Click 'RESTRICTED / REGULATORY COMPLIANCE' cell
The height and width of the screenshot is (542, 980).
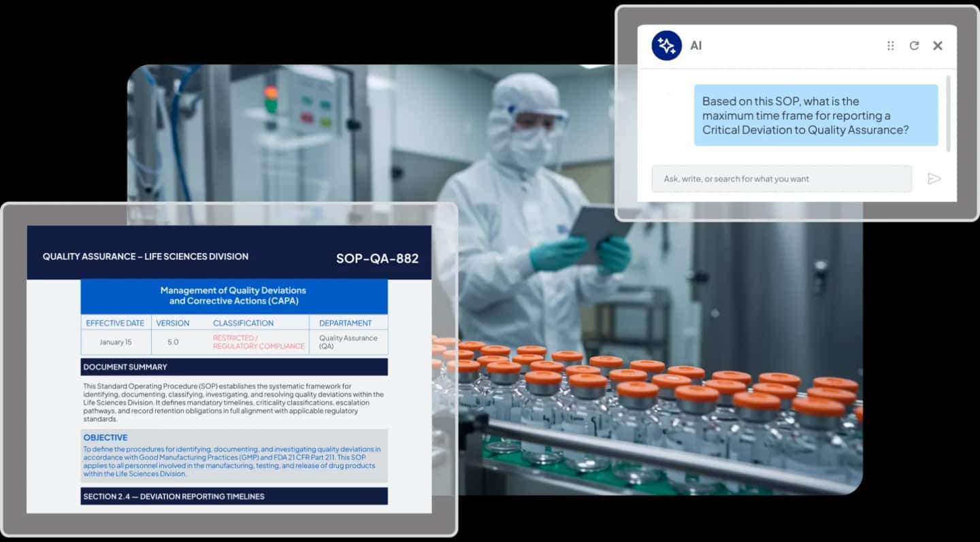point(259,342)
